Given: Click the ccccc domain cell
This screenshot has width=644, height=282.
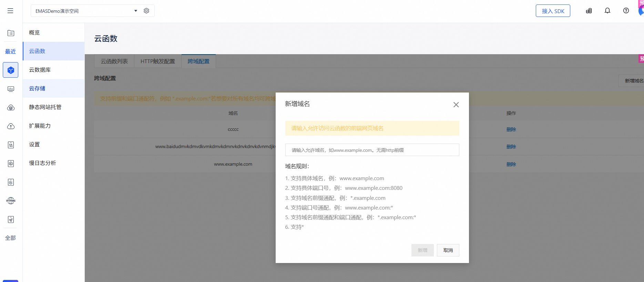Looking at the screenshot, I should [233, 129].
